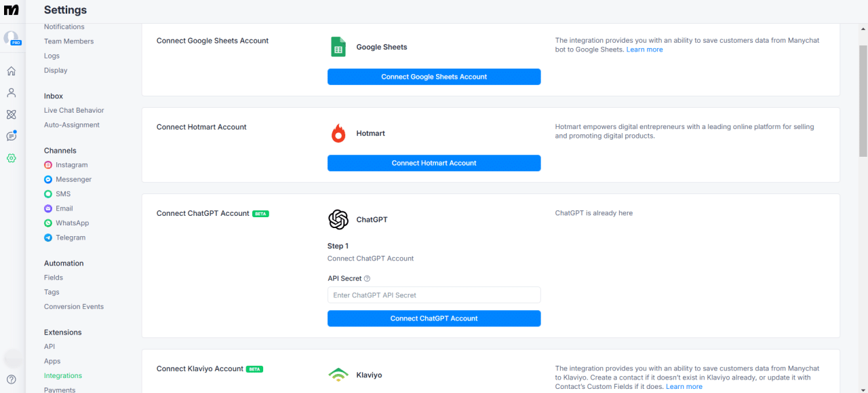Screen dimensions: 868x393
Task: Open the Conversion Events section
Action: [73, 306]
